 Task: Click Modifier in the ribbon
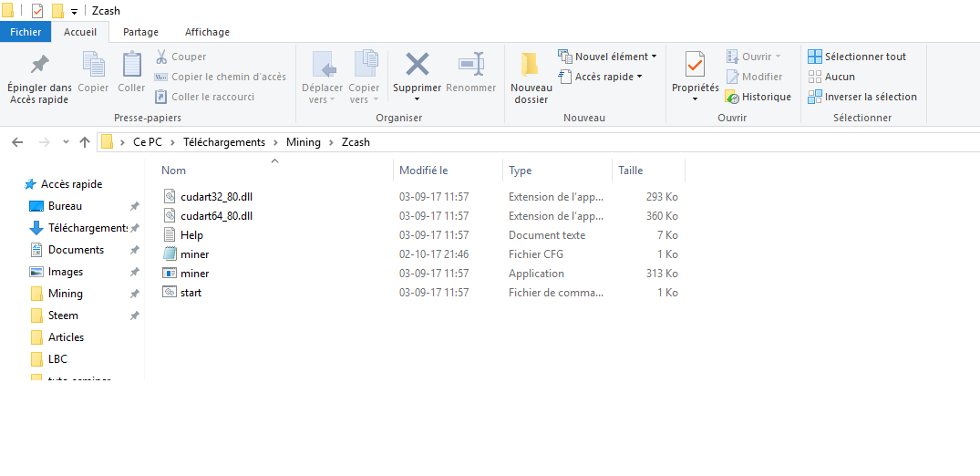(754, 77)
